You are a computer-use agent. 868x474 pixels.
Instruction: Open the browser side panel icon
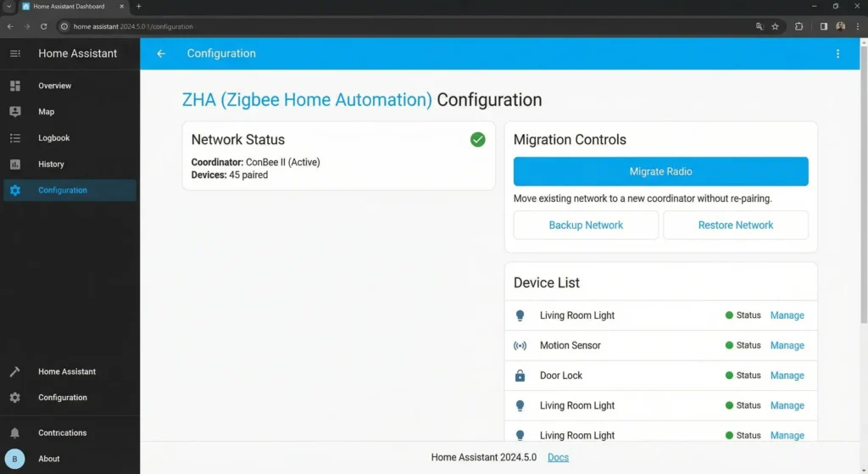click(x=824, y=26)
